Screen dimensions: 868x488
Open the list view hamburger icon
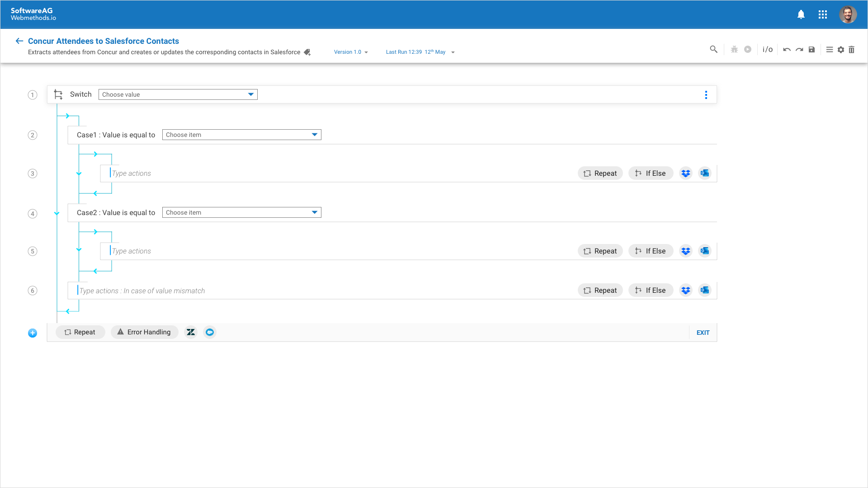(830, 50)
